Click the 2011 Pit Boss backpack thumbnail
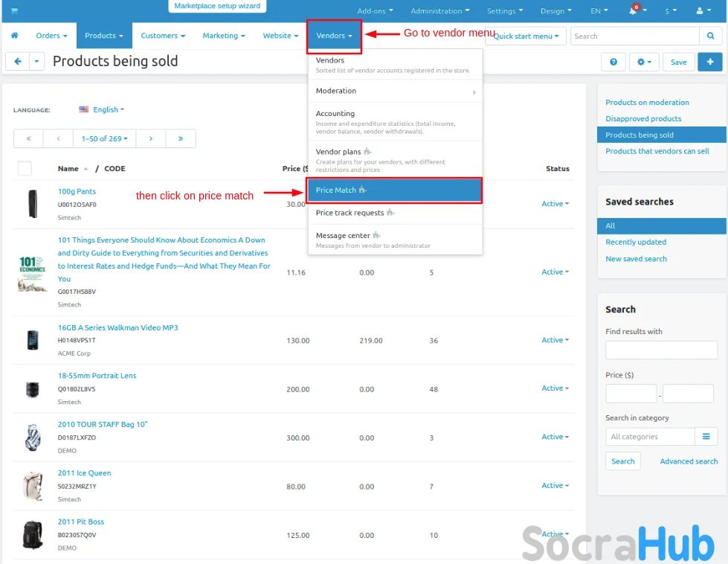Screen dimensions: 728x564 (x=33, y=535)
